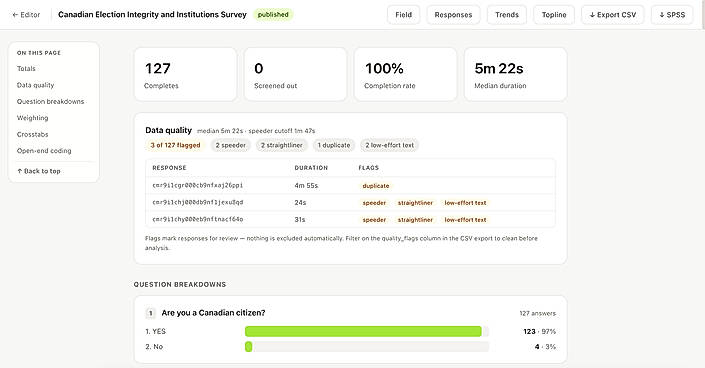Select the 127 Completes card
The height and width of the screenshot is (368, 705).
tap(185, 74)
